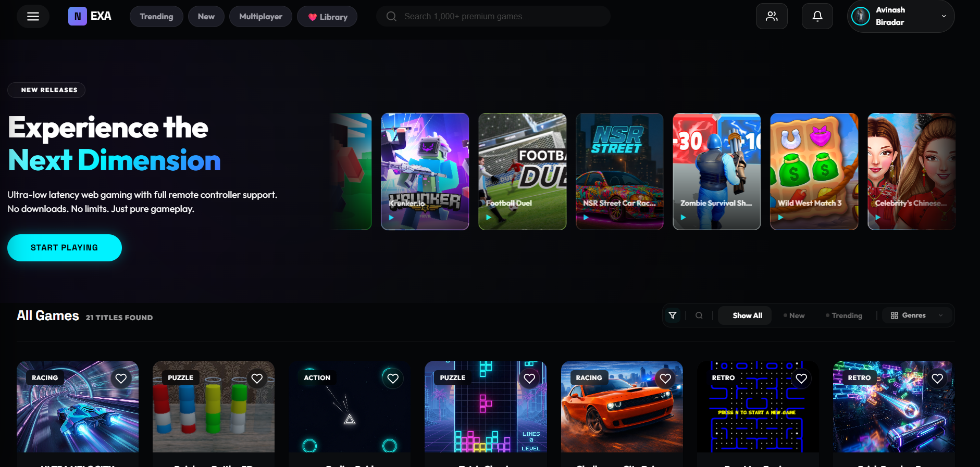Open the friends icon button
Screen dimensions: 980x467
point(772,16)
